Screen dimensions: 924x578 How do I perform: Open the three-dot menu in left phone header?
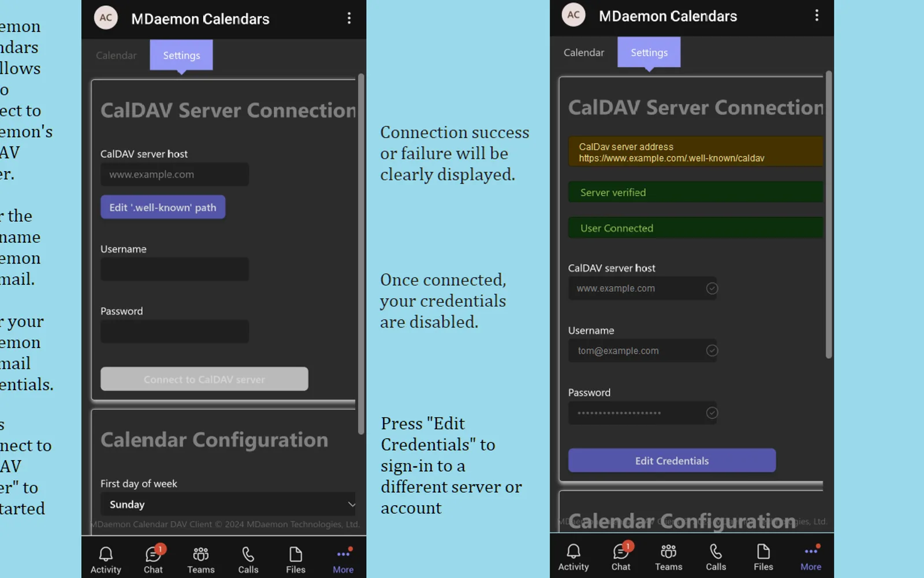point(349,18)
